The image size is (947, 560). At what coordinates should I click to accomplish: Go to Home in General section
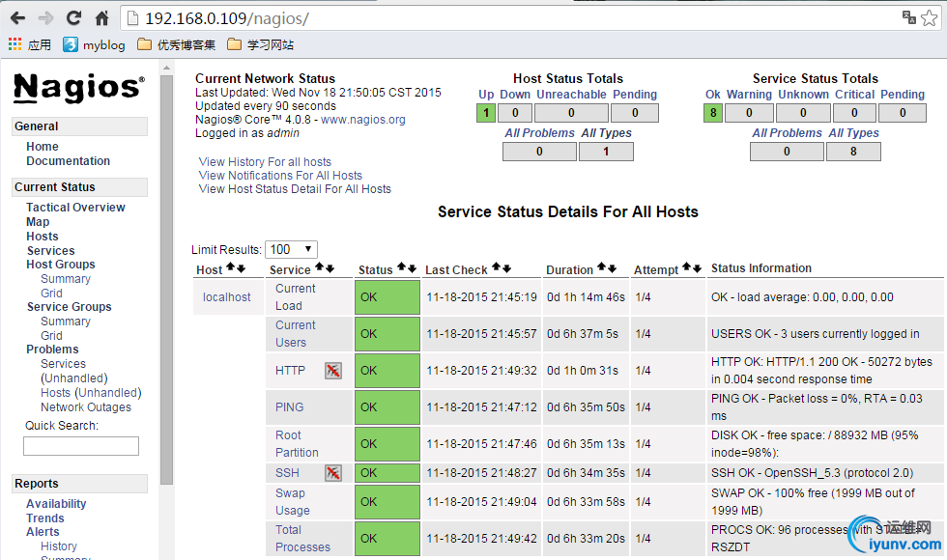(43, 146)
